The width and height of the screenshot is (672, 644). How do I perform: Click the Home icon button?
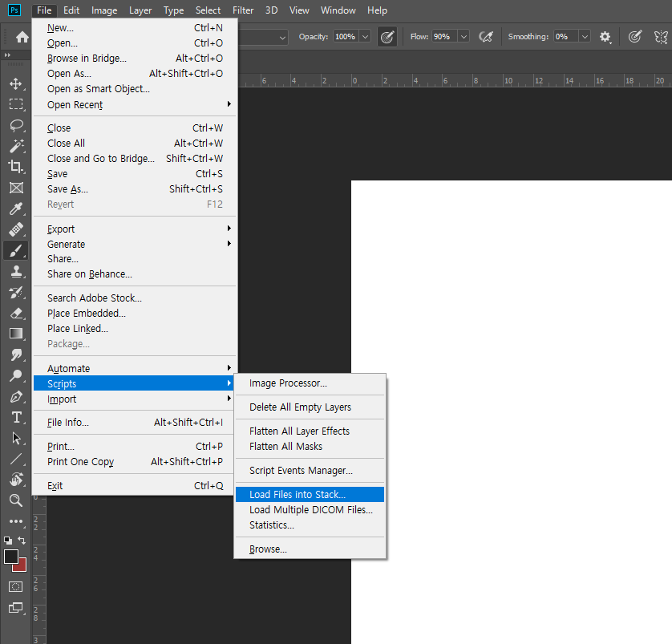click(22, 37)
